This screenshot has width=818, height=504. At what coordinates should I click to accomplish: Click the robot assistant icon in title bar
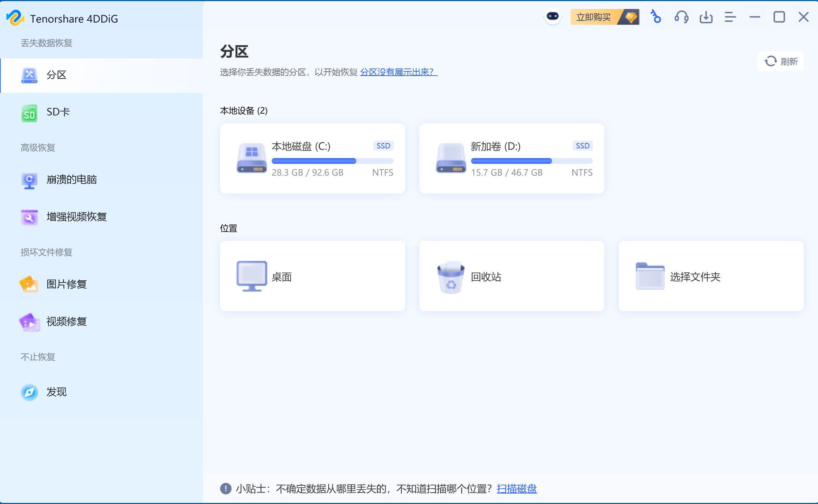(552, 17)
